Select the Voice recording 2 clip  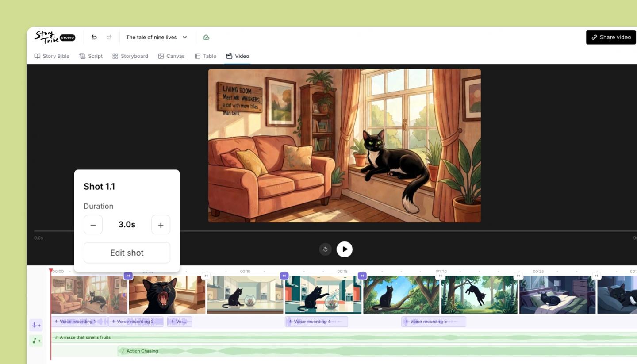click(136, 322)
